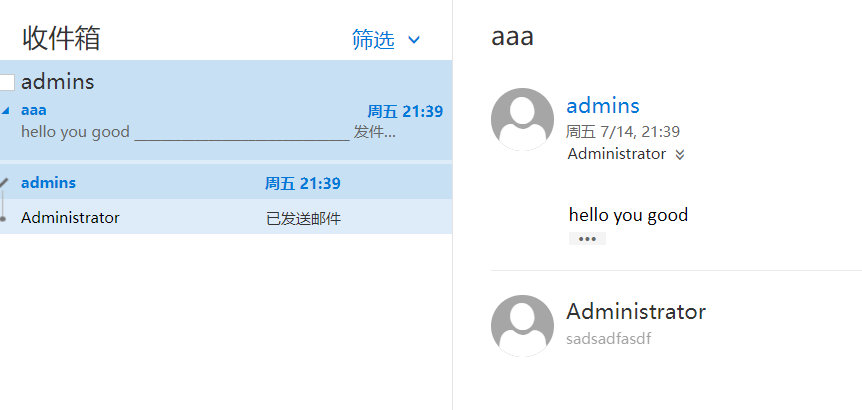The width and height of the screenshot is (862, 410).
Task: Open the 筛选 filter dropdown
Action: click(x=373, y=40)
